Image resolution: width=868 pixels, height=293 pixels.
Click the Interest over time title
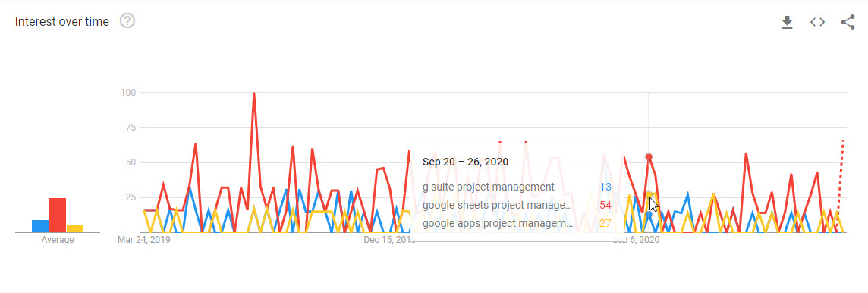(x=62, y=21)
